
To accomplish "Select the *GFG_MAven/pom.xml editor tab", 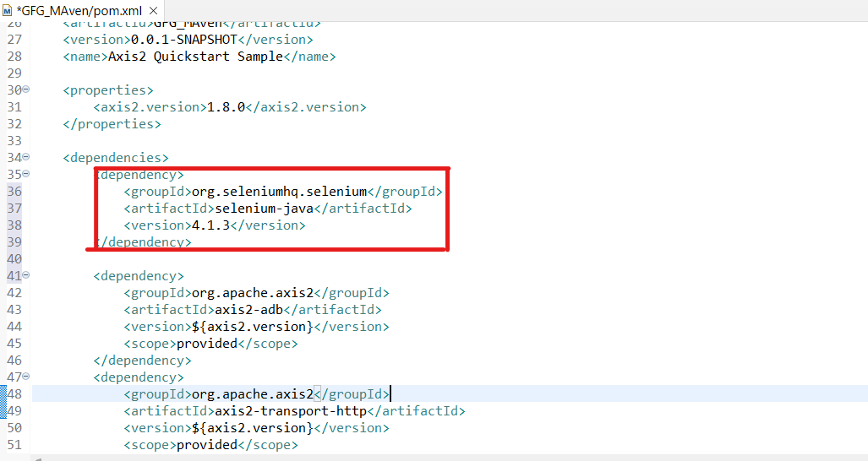I will (x=82, y=10).
